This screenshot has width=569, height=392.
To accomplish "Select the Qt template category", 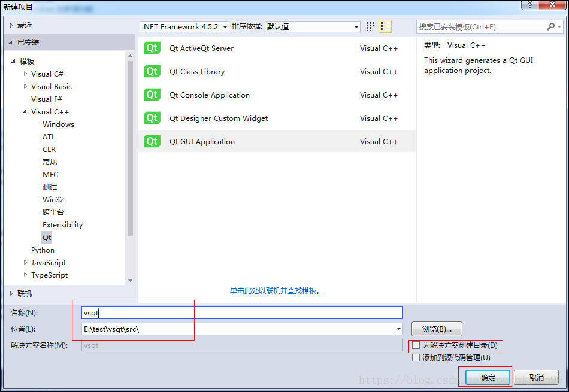I will pyautogui.click(x=47, y=238).
